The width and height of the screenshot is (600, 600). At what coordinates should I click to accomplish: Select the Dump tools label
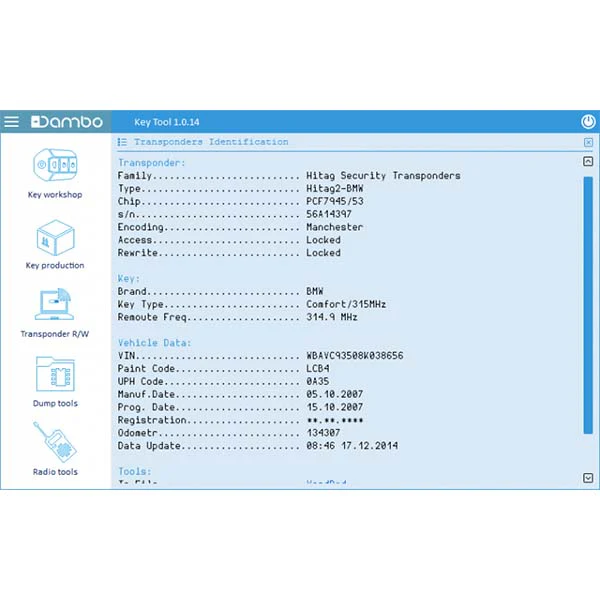click(x=55, y=403)
